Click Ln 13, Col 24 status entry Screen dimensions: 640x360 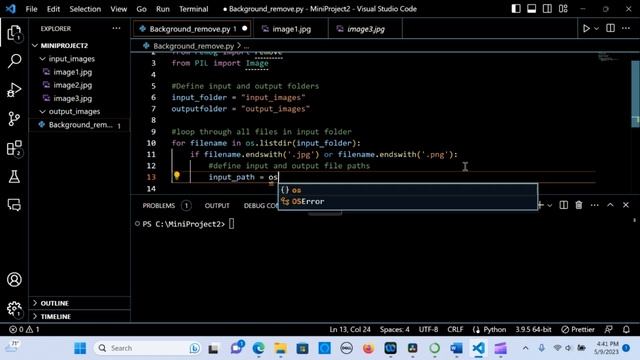point(350,329)
